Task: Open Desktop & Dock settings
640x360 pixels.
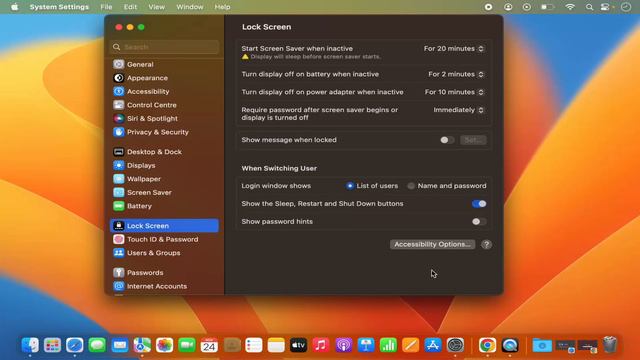Action: 164,152
